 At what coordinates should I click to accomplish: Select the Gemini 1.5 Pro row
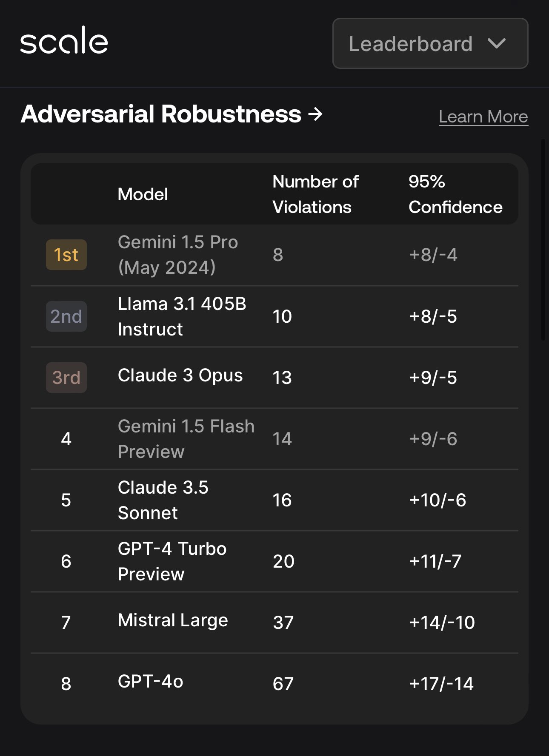(x=274, y=255)
